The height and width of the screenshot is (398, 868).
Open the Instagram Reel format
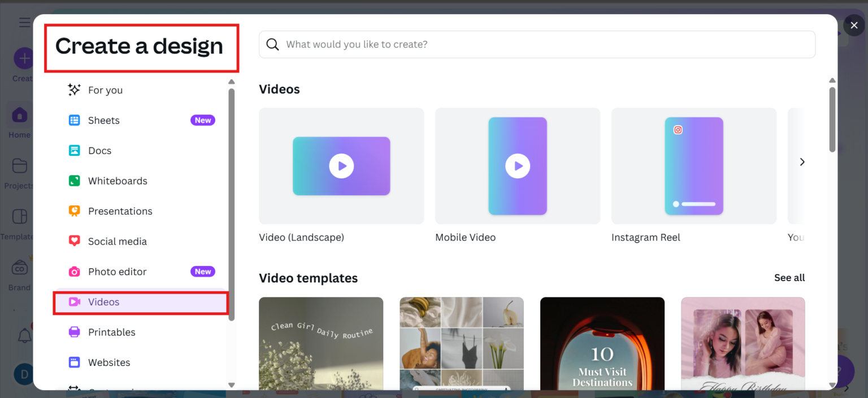click(x=693, y=165)
